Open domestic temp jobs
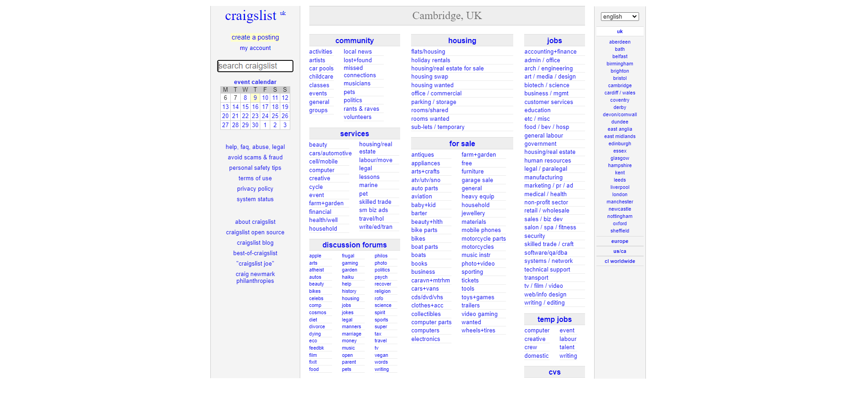Viewport: 868px width, 395px height. (536, 356)
